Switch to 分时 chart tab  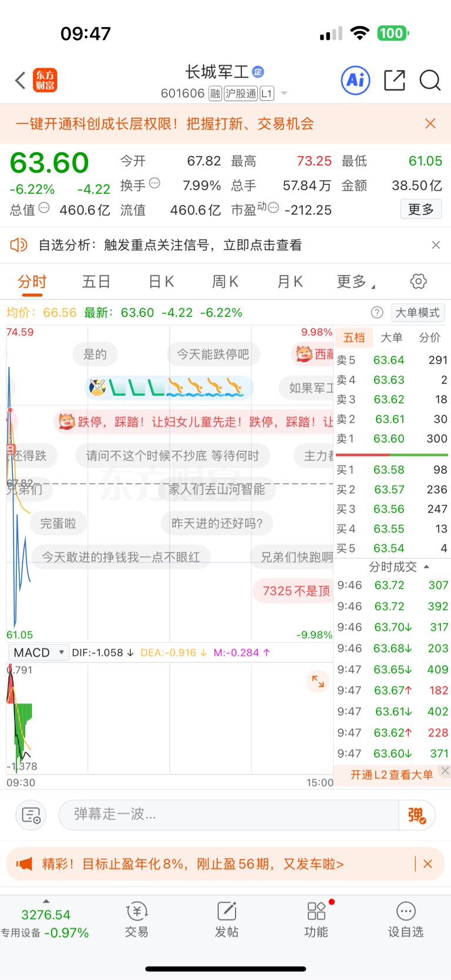32,282
